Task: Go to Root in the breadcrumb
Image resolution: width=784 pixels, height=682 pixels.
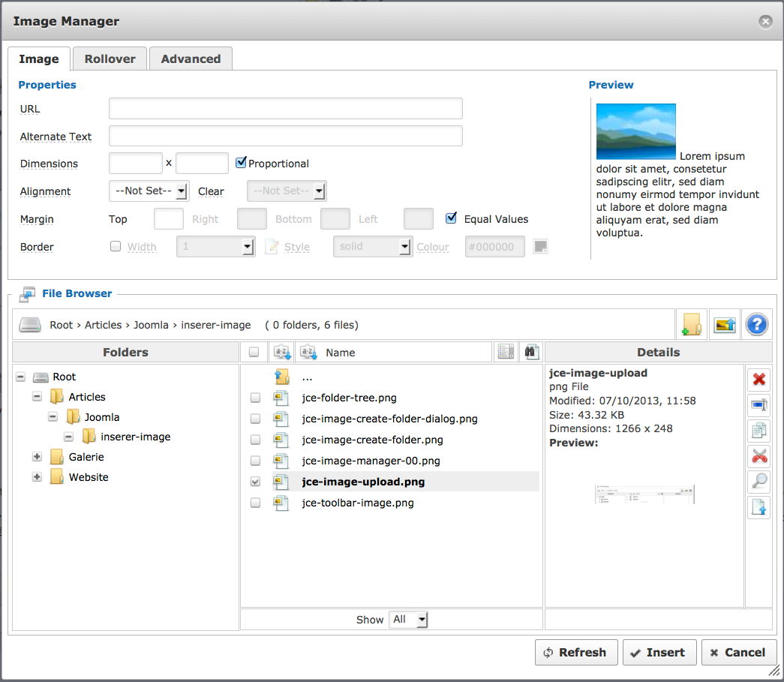Action: 62,325
